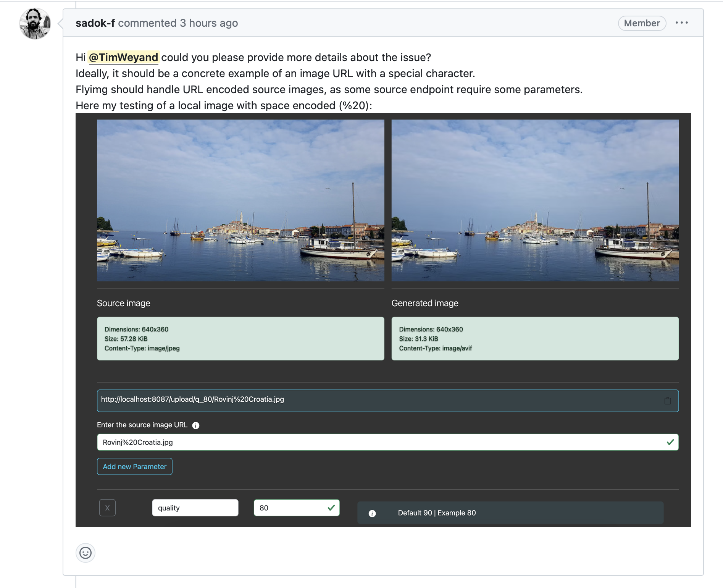The width and height of the screenshot is (723, 588).
Task: Click the quality parameter name field
Action: pos(195,508)
